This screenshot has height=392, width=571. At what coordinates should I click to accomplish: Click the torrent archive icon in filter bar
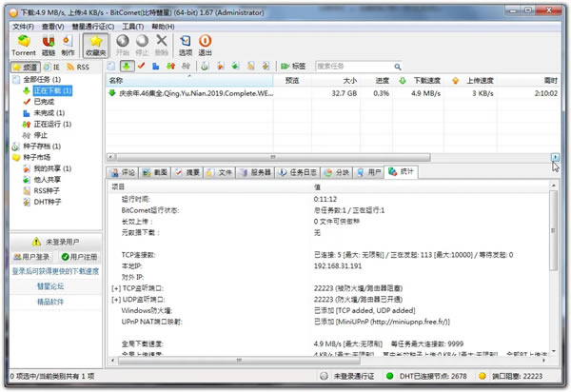pyautogui.click(x=205, y=66)
